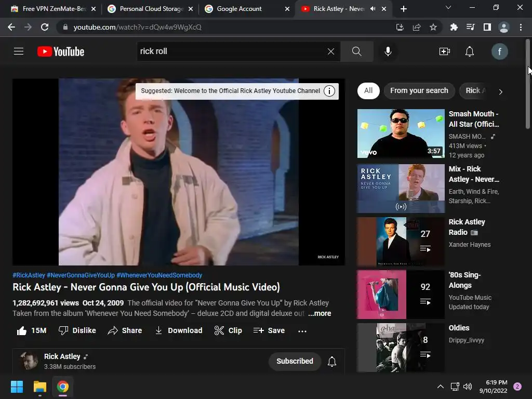Share this page icon in address bar
Image resolution: width=532 pixels, height=399 pixels.
tap(416, 27)
